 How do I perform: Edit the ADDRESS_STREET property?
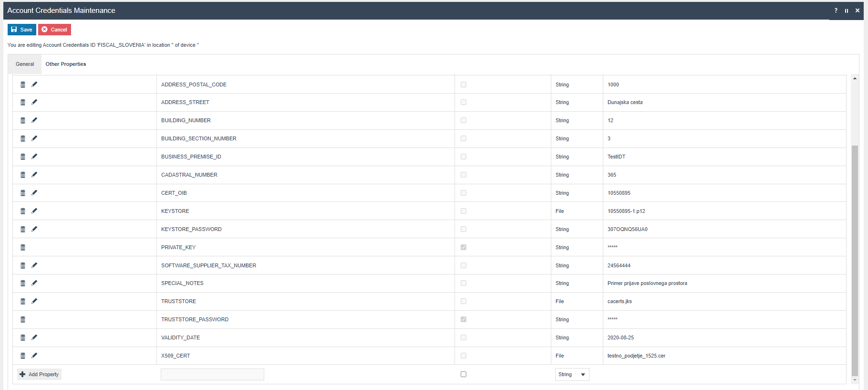coord(34,102)
